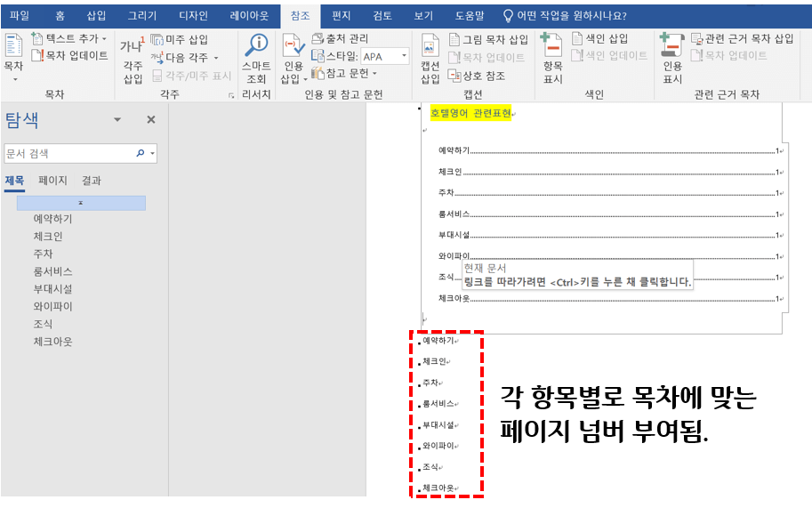The image size is (812, 508).
Task: Click highlighted title 호텔영어 관련표현
Action: click(470, 113)
